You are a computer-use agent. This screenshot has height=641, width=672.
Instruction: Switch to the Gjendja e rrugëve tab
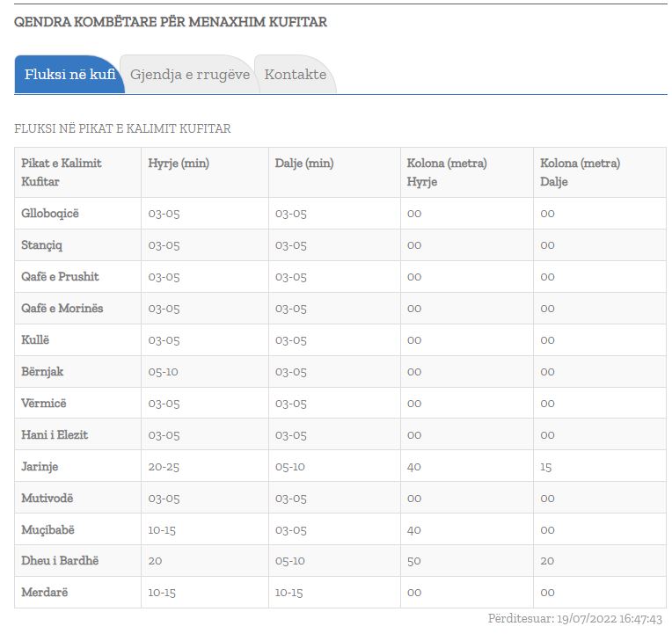pyautogui.click(x=189, y=75)
